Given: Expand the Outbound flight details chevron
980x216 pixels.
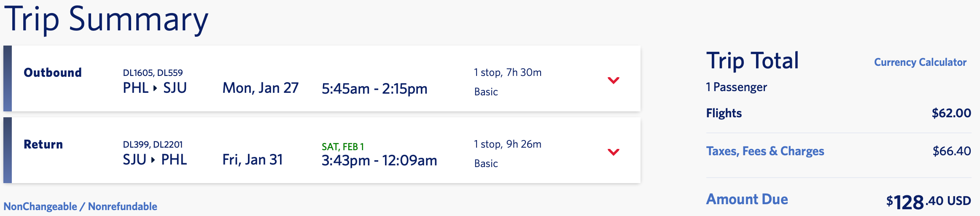Looking at the screenshot, I should tap(613, 80).
